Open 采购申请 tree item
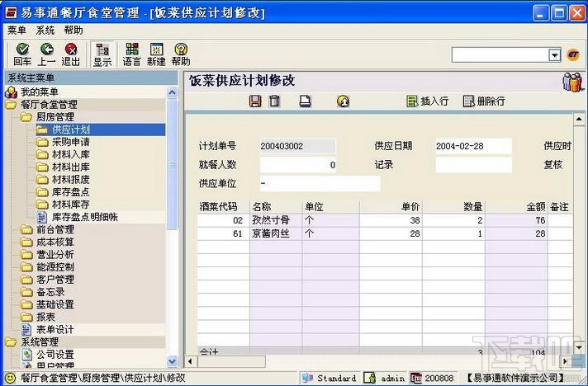The height and width of the screenshot is (386, 588). tap(71, 142)
